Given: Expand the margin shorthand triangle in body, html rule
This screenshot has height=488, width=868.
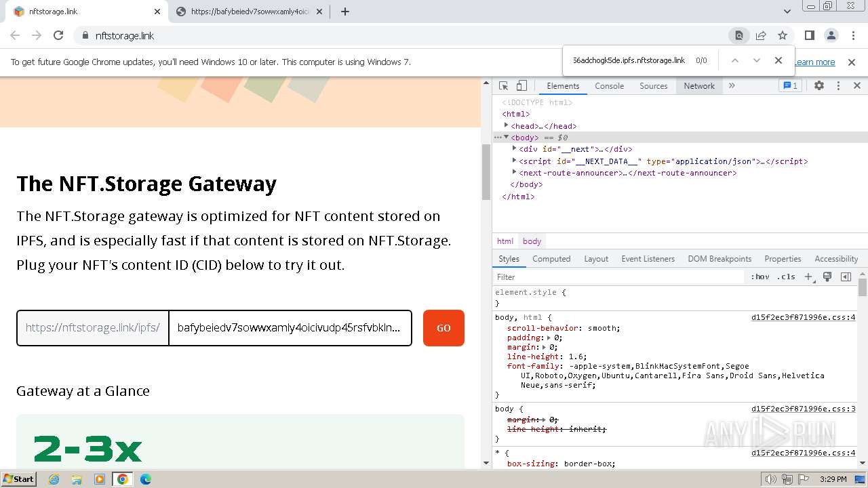Looking at the screenshot, I should [x=545, y=347].
